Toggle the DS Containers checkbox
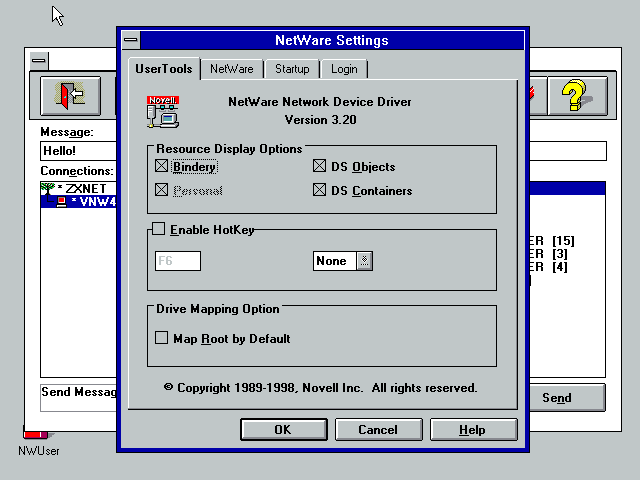Image resolution: width=640 pixels, height=480 pixels. (x=320, y=190)
